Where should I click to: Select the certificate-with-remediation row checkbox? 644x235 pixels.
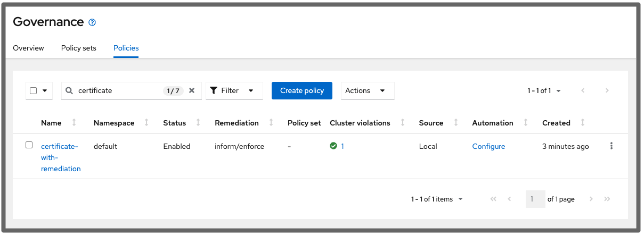pos(29,145)
